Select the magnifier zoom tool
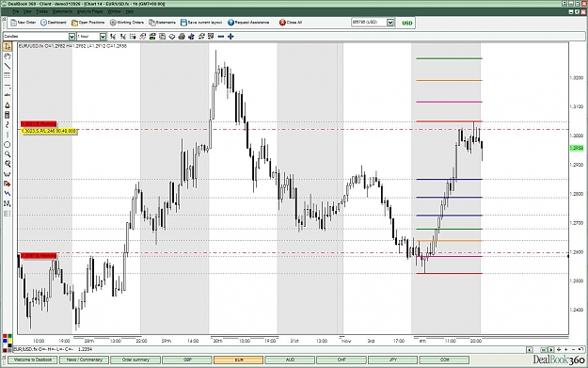The image size is (588, 368). click(x=8, y=154)
